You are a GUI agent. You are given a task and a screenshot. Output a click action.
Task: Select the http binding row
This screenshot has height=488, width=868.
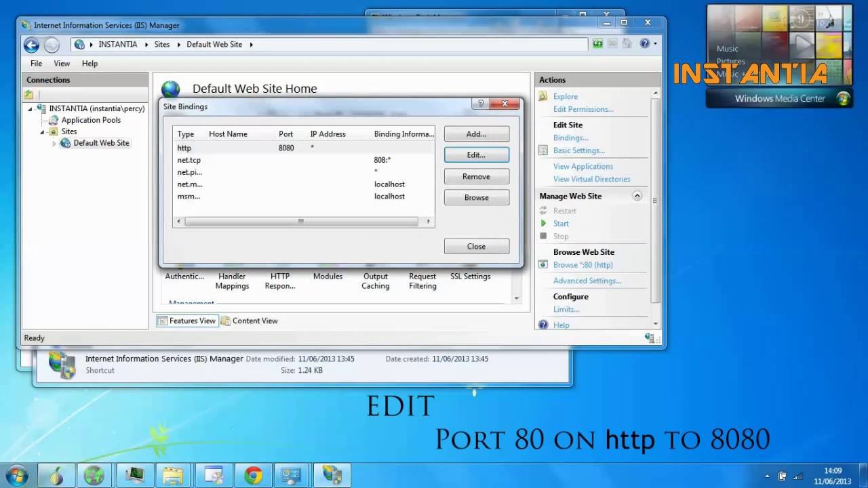click(x=303, y=148)
